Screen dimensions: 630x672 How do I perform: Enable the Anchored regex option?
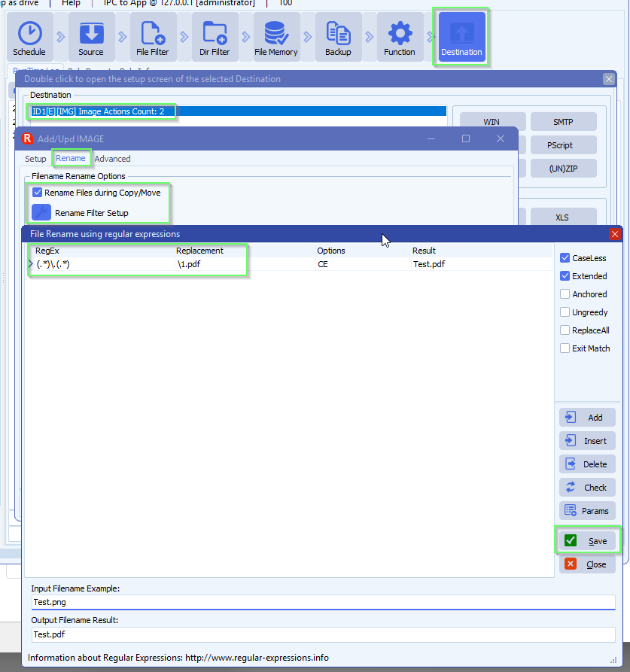pos(564,294)
